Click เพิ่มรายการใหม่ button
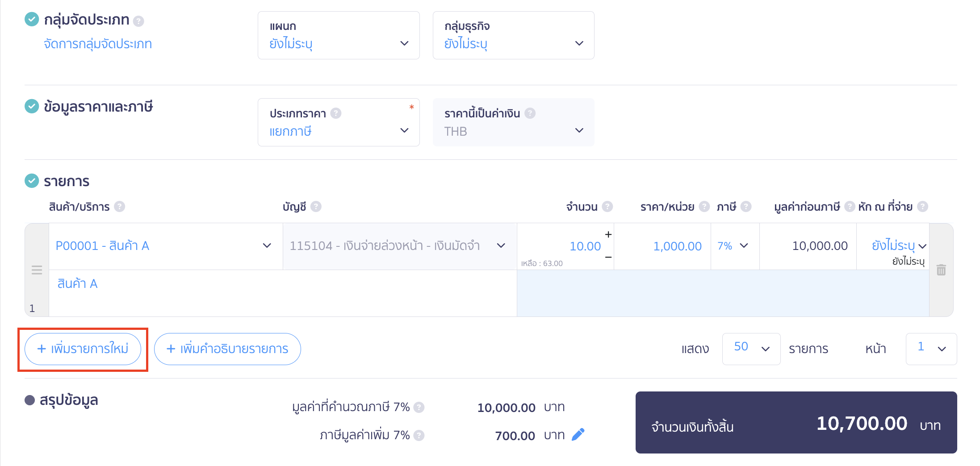Image resolution: width=980 pixels, height=466 pixels. 83,349
